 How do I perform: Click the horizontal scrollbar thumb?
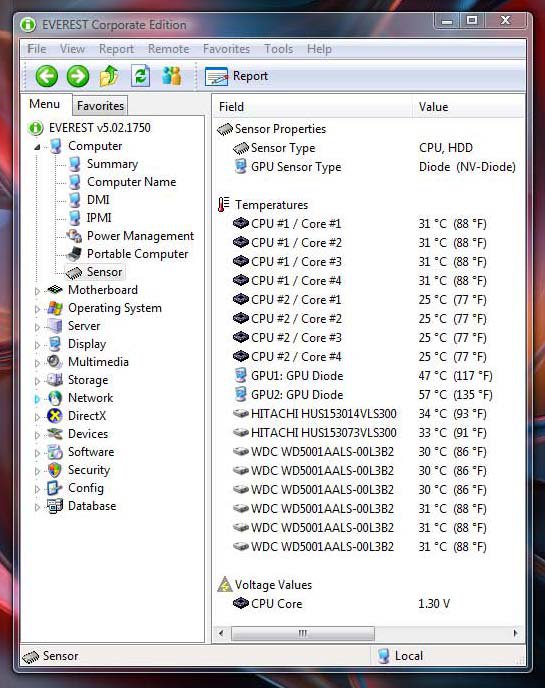[x=303, y=633]
